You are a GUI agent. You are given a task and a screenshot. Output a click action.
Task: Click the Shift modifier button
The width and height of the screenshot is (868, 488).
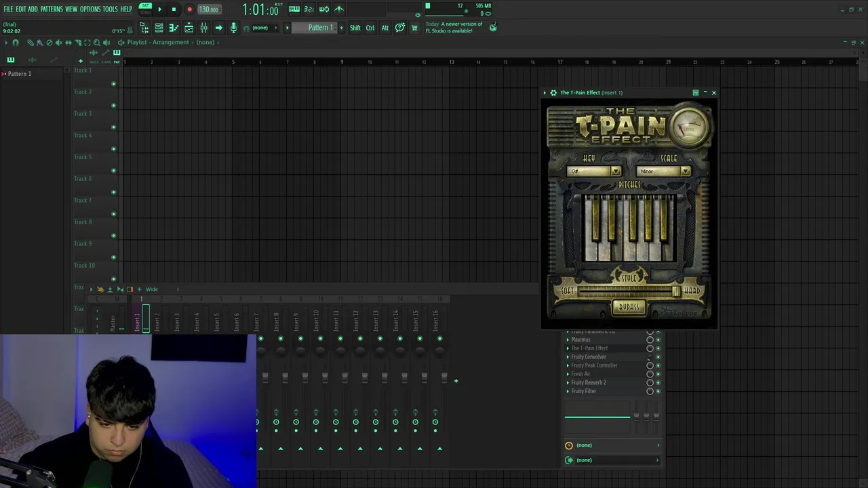pyautogui.click(x=355, y=28)
